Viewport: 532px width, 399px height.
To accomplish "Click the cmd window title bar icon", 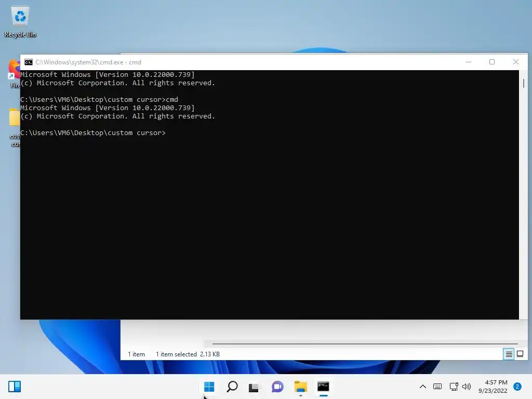I will (29, 62).
